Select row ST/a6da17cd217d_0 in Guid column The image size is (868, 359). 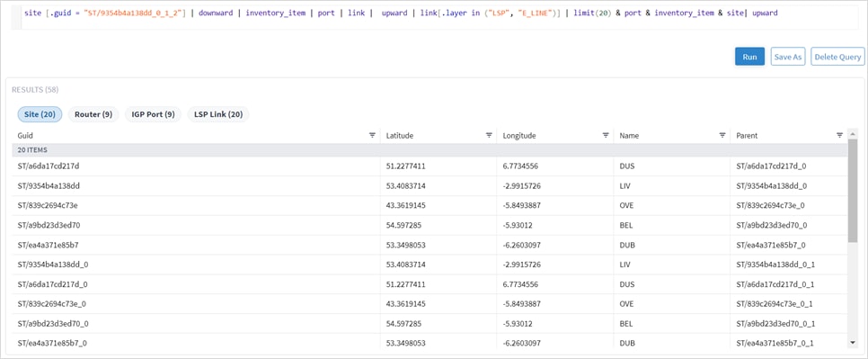click(53, 284)
